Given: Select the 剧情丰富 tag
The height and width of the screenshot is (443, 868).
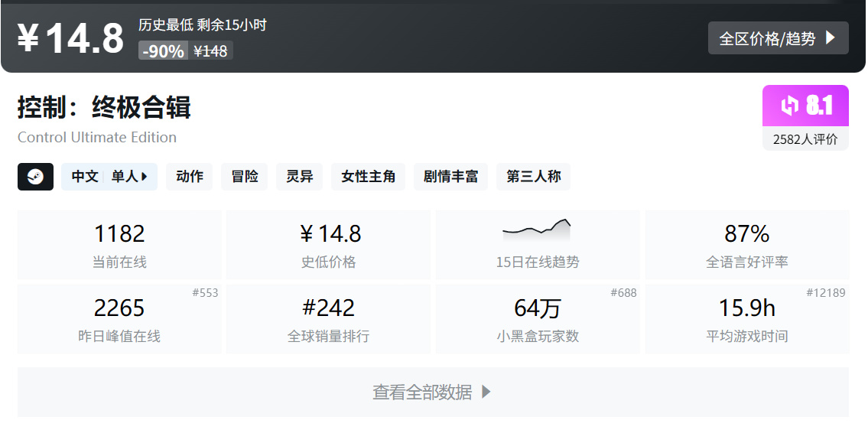Looking at the screenshot, I should point(450,177).
